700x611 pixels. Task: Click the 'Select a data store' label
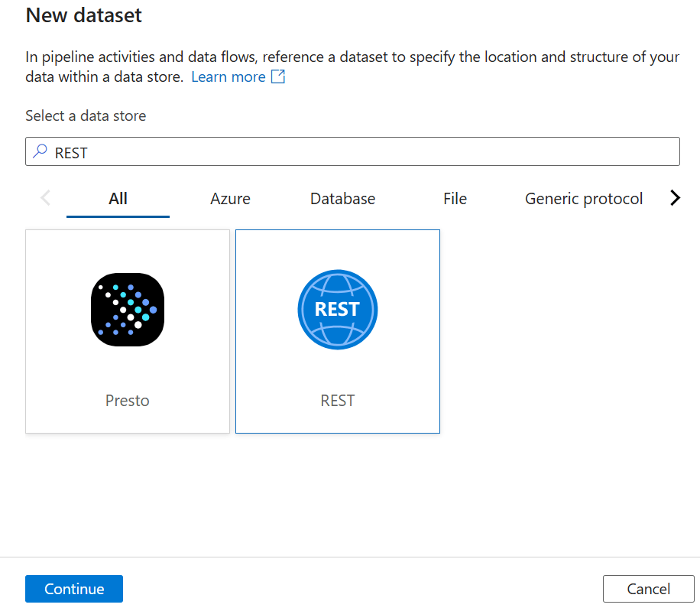[86, 116]
